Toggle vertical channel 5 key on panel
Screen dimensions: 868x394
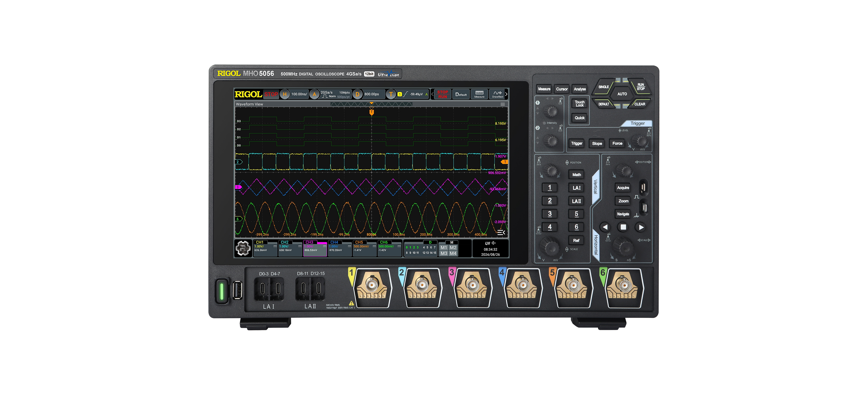click(x=576, y=214)
